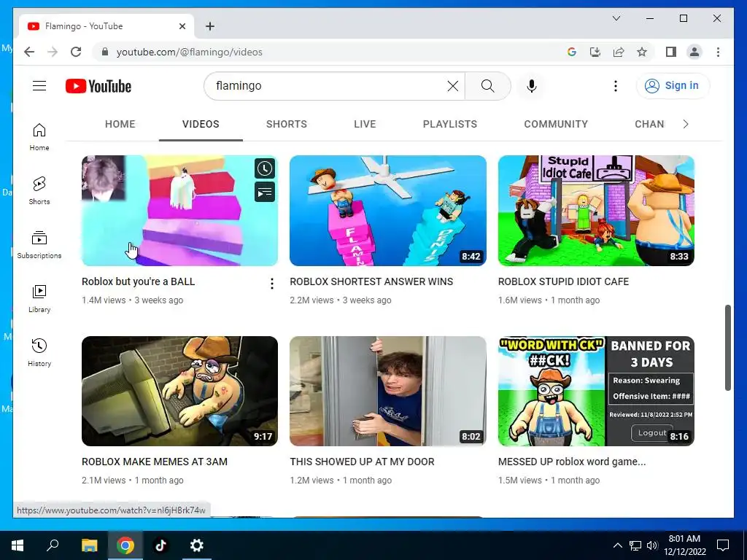Screen dimensions: 747x560
Task: Open History in the sidebar
Action: (x=39, y=352)
